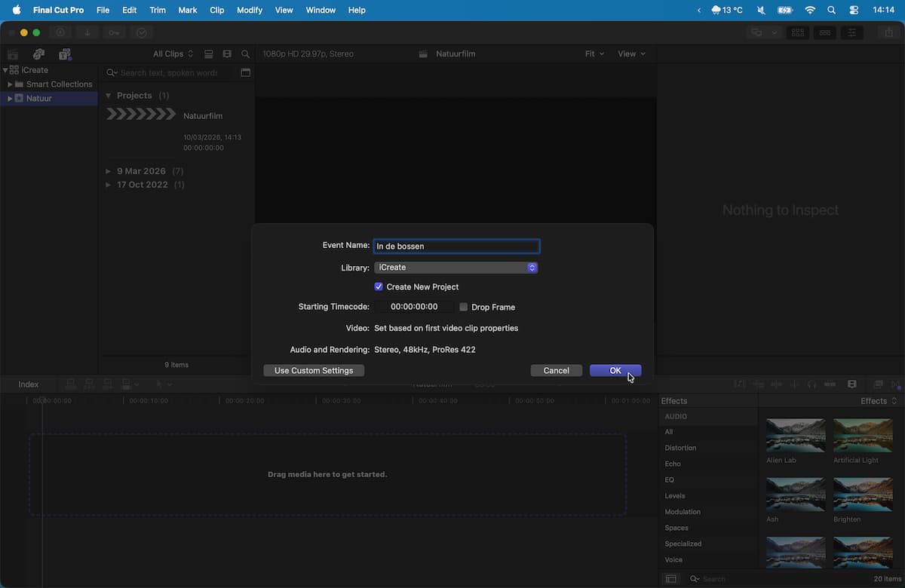Expand the 17 Oct 2022 group
This screenshot has height=588, width=905.
(108, 185)
